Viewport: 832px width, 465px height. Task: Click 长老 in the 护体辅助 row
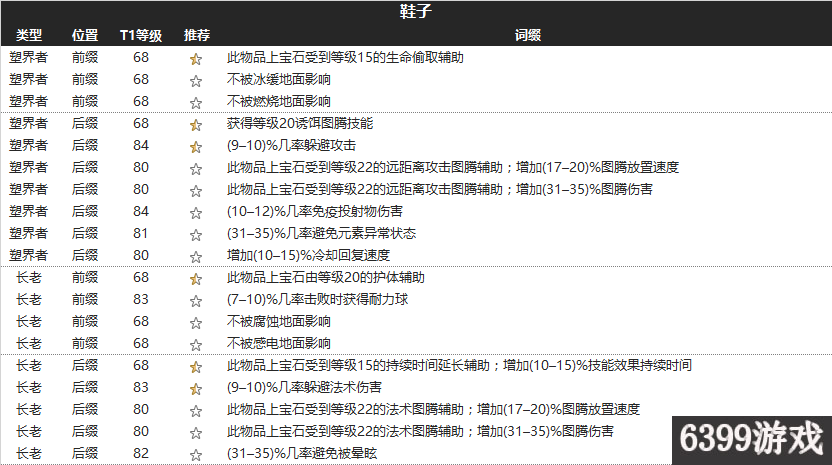pyautogui.click(x=29, y=277)
